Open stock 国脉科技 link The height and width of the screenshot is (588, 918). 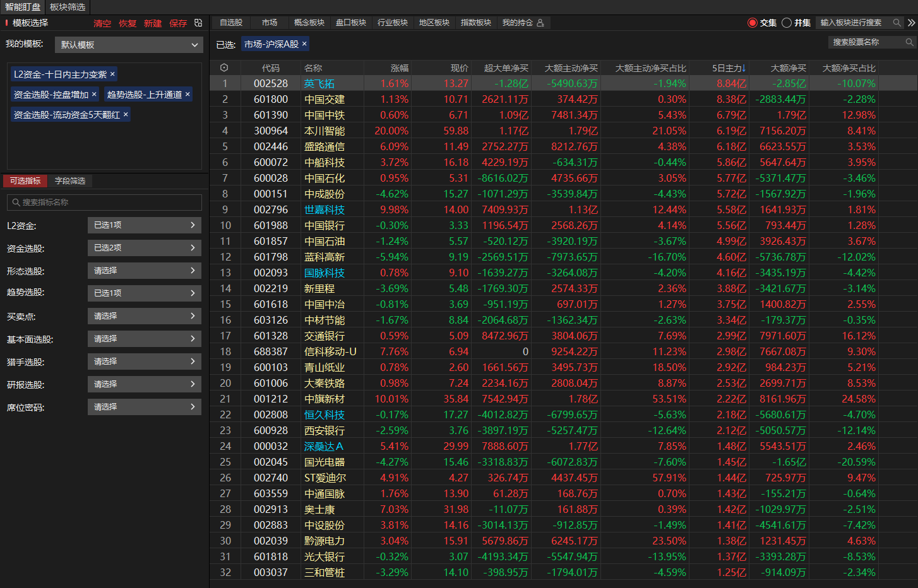tap(325, 273)
